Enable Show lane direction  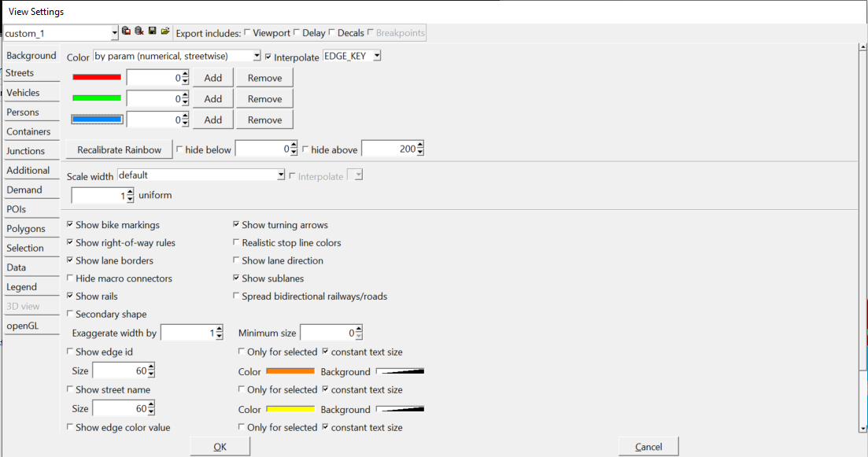pyautogui.click(x=236, y=260)
